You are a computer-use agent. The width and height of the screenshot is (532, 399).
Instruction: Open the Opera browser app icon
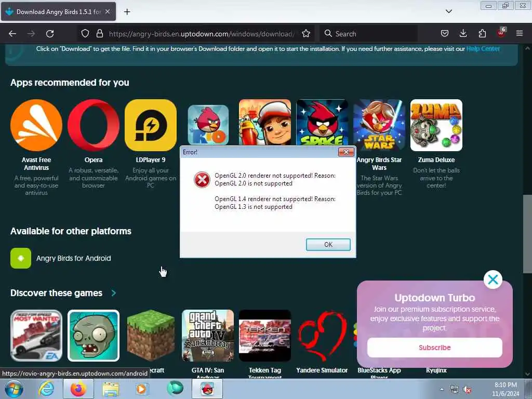[94, 125]
